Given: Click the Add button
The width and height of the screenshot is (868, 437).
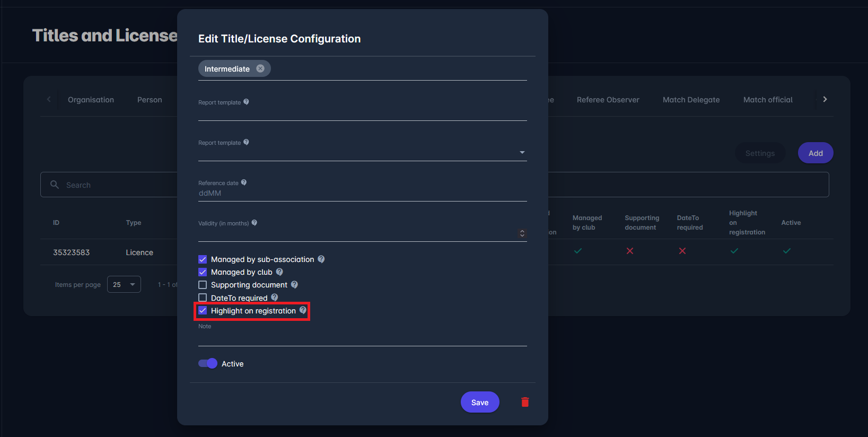Looking at the screenshot, I should click(x=816, y=153).
